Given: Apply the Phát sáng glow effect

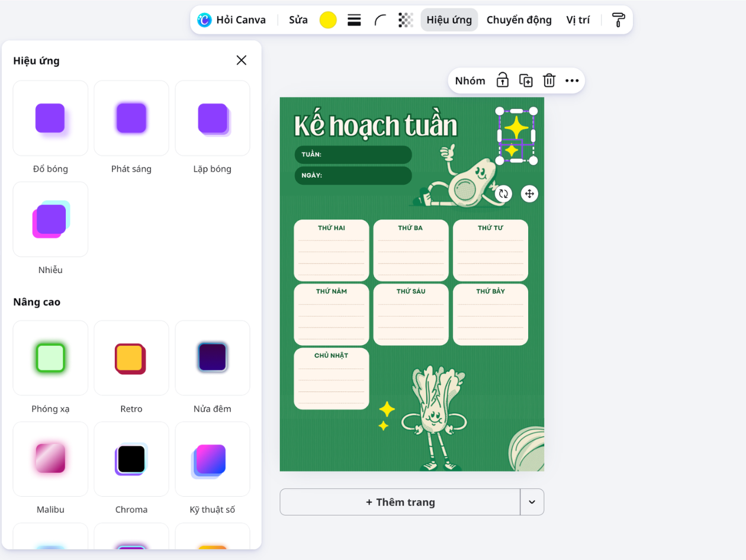Looking at the screenshot, I should point(131,118).
